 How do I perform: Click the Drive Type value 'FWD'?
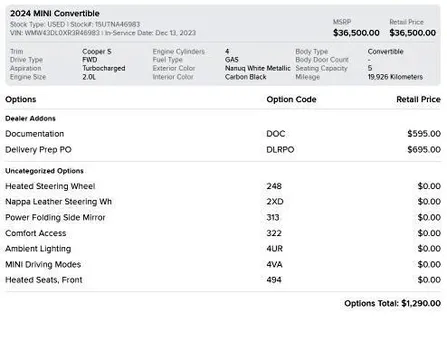90,60
